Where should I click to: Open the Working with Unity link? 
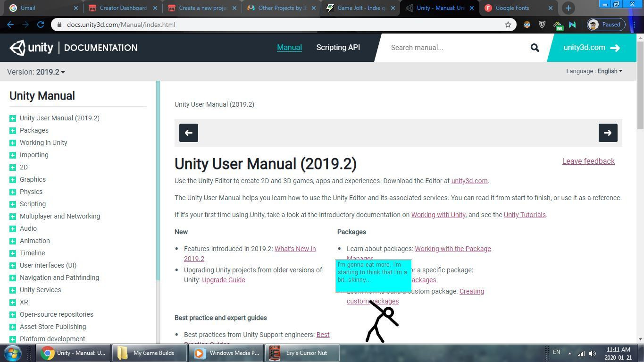tap(438, 215)
